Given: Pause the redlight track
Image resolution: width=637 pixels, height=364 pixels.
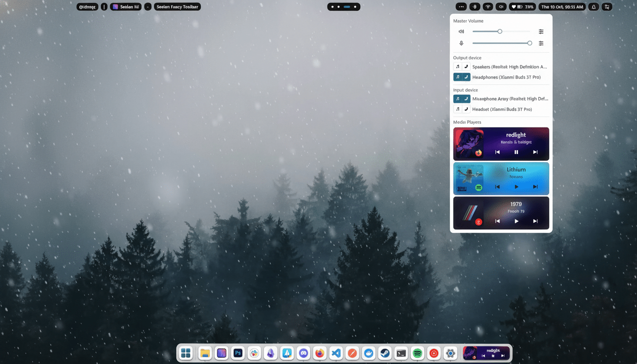Looking at the screenshot, I should (x=516, y=152).
